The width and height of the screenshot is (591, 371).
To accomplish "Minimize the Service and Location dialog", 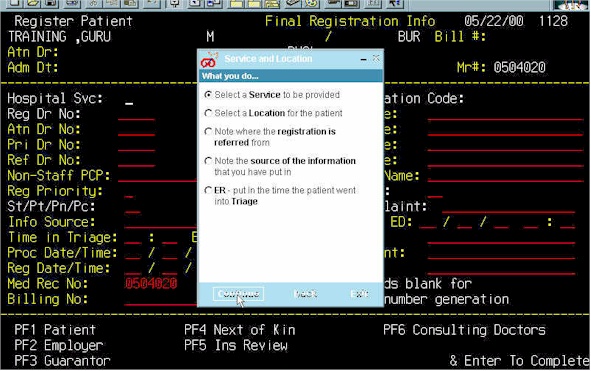I will (x=363, y=59).
